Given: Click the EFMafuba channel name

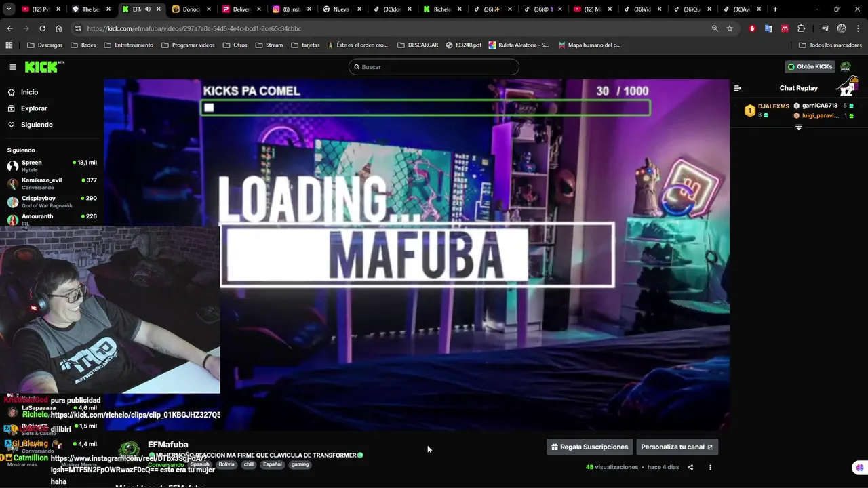Looking at the screenshot, I should (x=168, y=445).
